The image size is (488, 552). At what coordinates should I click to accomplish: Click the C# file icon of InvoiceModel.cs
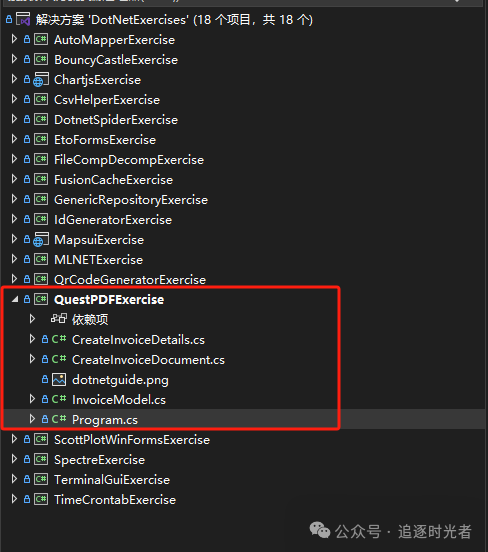coord(59,399)
